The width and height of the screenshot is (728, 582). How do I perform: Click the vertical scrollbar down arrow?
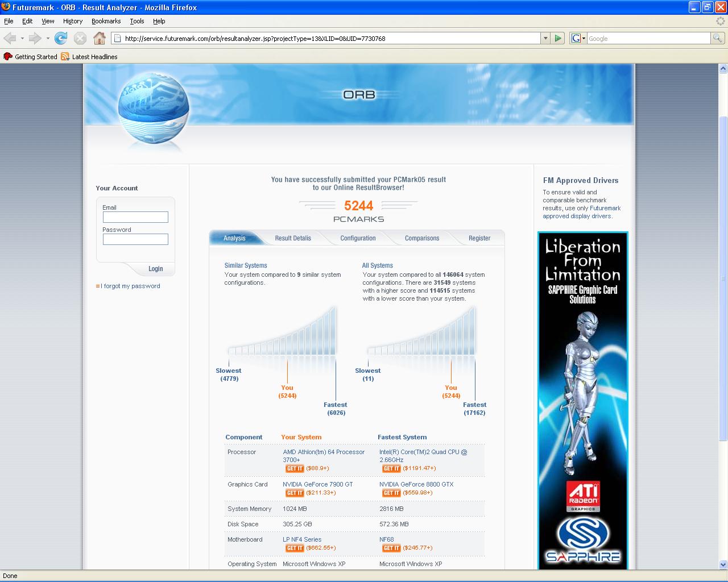coord(723,565)
